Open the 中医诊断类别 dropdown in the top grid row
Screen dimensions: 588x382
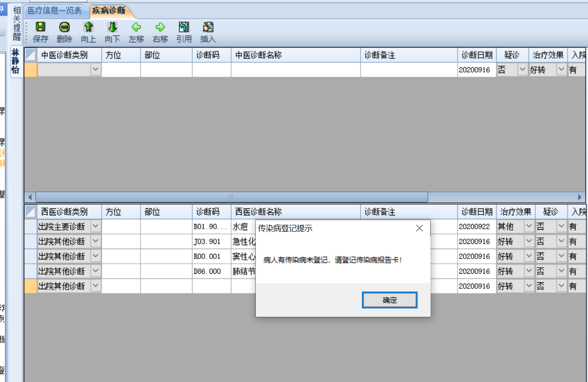pos(95,69)
